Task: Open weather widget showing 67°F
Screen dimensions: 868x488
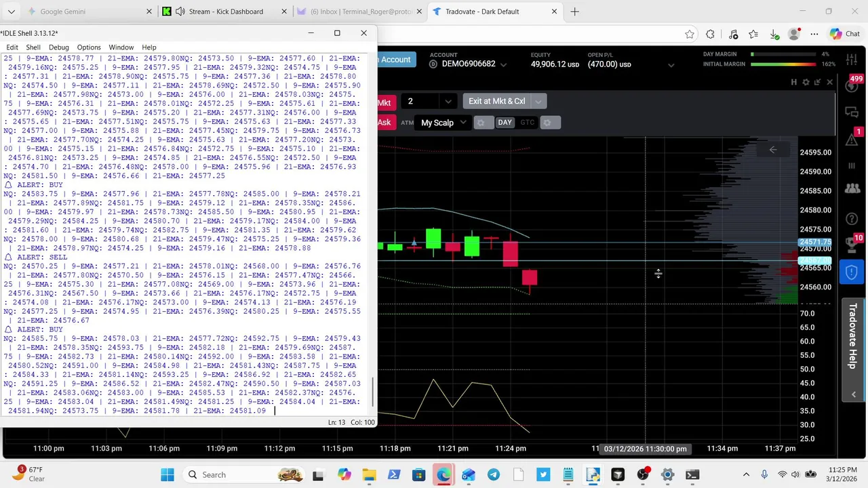Action: tap(27, 474)
